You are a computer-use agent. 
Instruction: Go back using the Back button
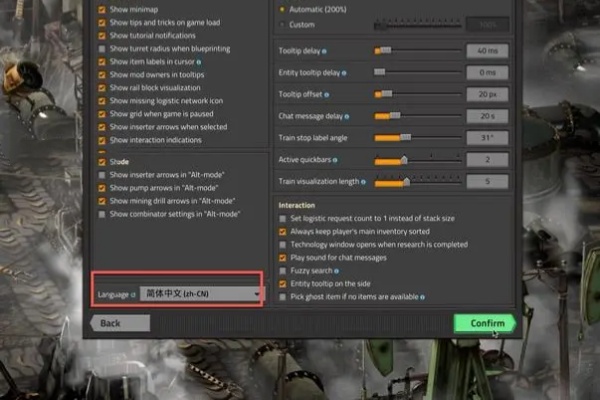[110, 323]
